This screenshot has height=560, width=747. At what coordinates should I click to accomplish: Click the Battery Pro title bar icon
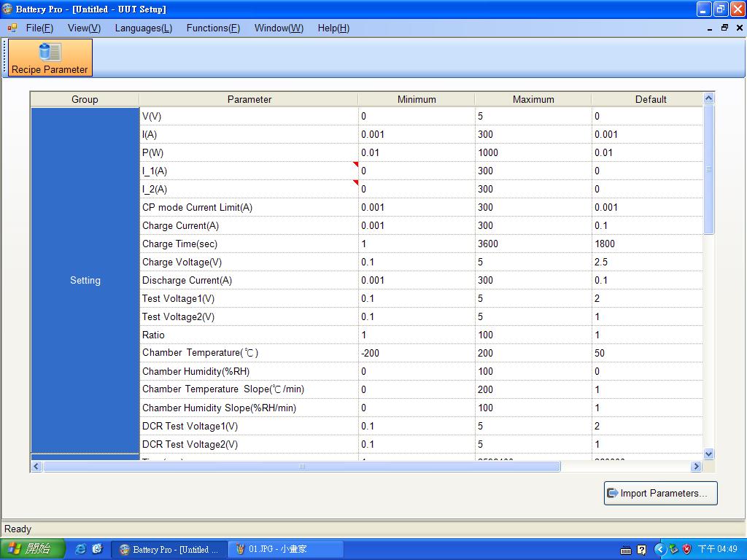click(7, 9)
